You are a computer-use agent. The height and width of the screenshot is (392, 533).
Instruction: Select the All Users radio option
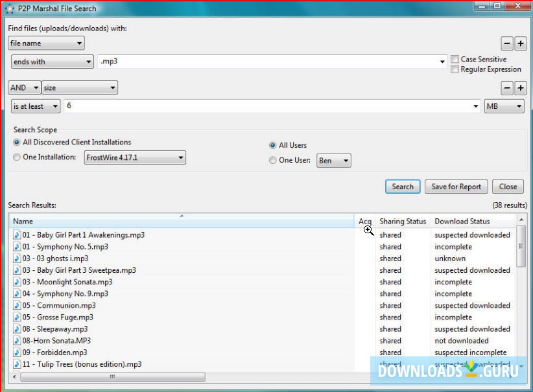pos(272,145)
